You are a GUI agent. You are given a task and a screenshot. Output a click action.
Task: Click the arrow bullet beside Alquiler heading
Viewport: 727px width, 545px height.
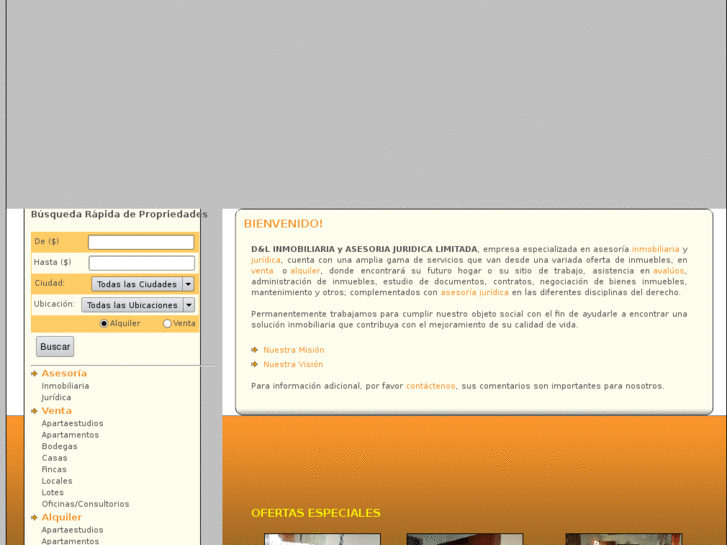(34, 518)
